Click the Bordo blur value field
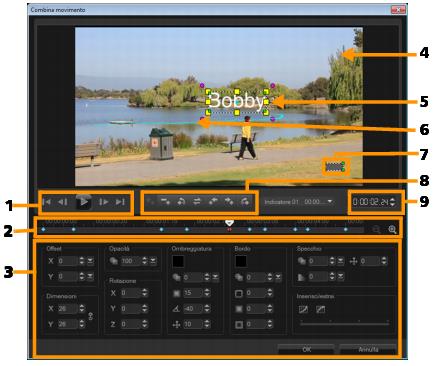 pyautogui.click(x=256, y=309)
